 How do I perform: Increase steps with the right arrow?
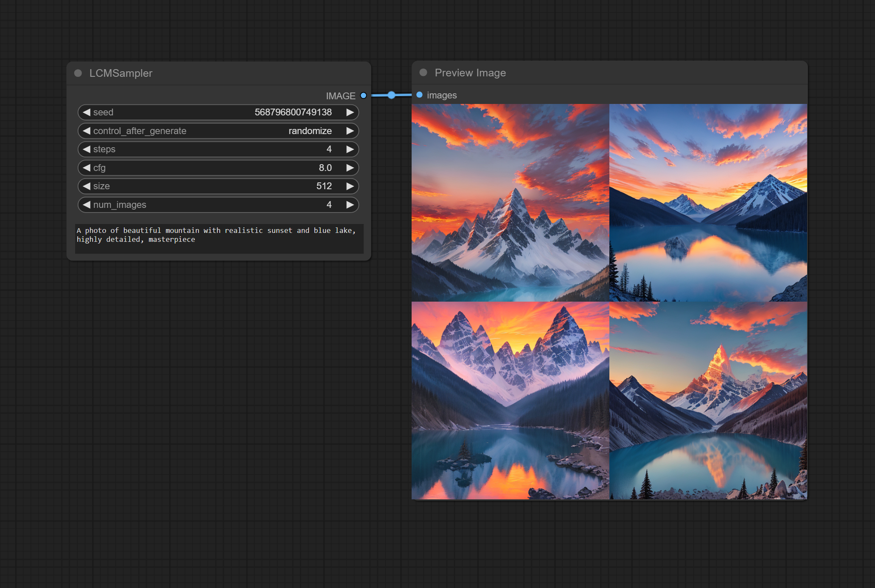tap(350, 149)
